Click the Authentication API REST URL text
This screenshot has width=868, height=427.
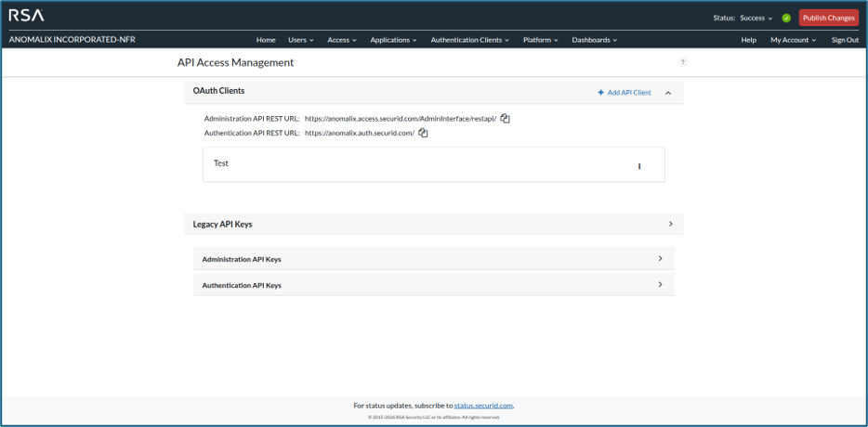click(x=360, y=133)
